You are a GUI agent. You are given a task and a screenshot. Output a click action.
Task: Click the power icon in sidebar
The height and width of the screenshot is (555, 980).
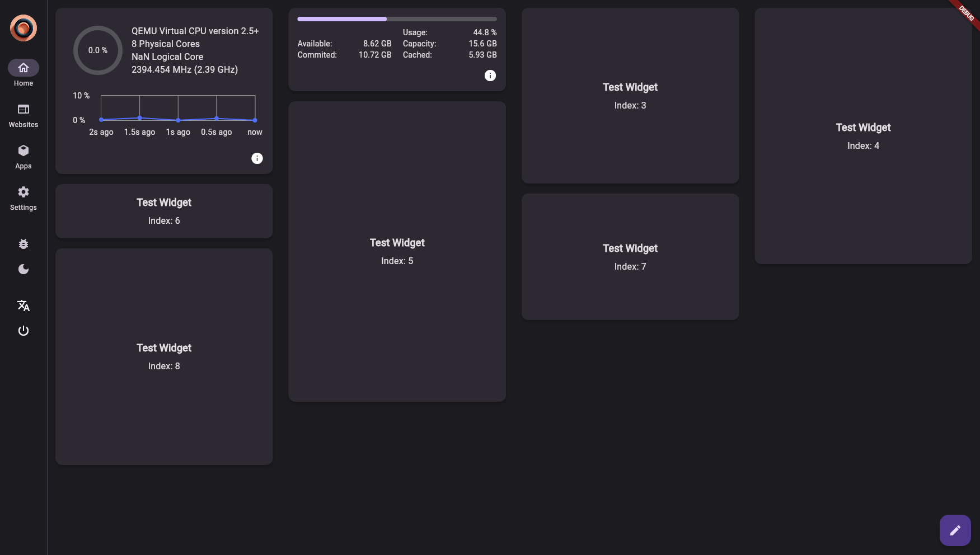24,331
